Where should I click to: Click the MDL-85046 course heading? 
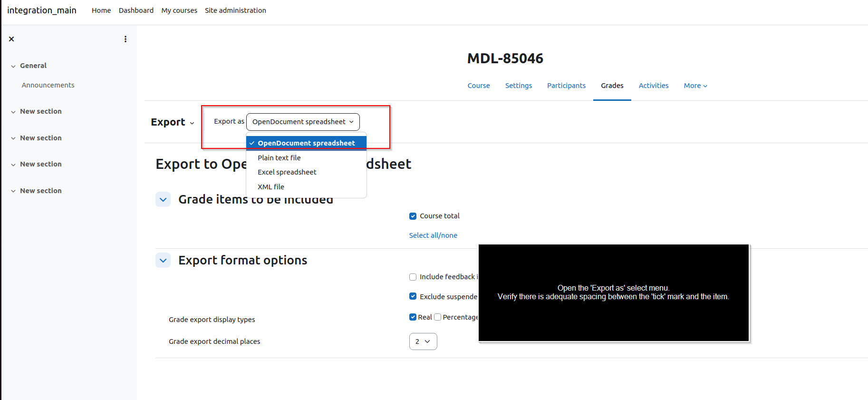coord(505,59)
